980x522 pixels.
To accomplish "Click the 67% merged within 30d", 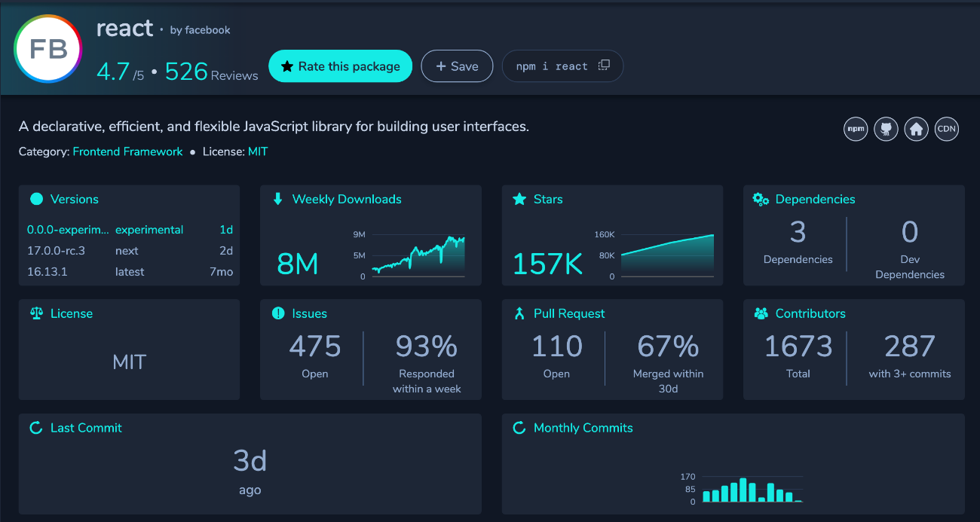I will 668,346.
